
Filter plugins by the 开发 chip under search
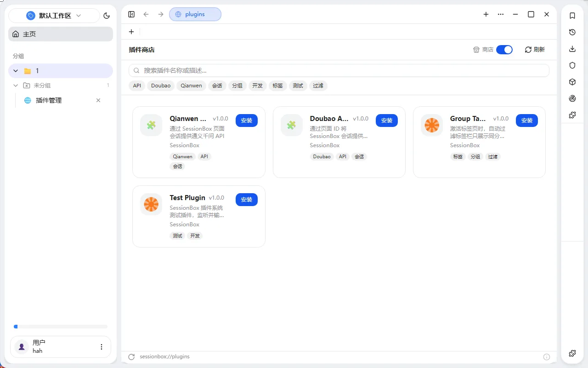[257, 86]
